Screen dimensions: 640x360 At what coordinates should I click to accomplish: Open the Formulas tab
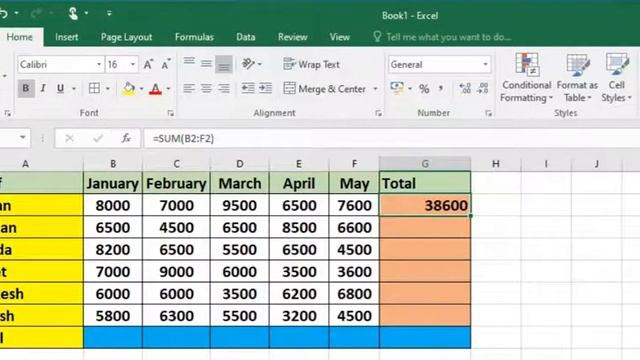(x=194, y=37)
